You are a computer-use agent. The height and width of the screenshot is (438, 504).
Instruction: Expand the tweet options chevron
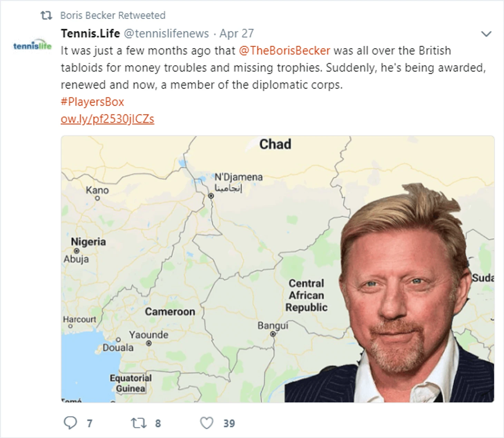tap(486, 34)
